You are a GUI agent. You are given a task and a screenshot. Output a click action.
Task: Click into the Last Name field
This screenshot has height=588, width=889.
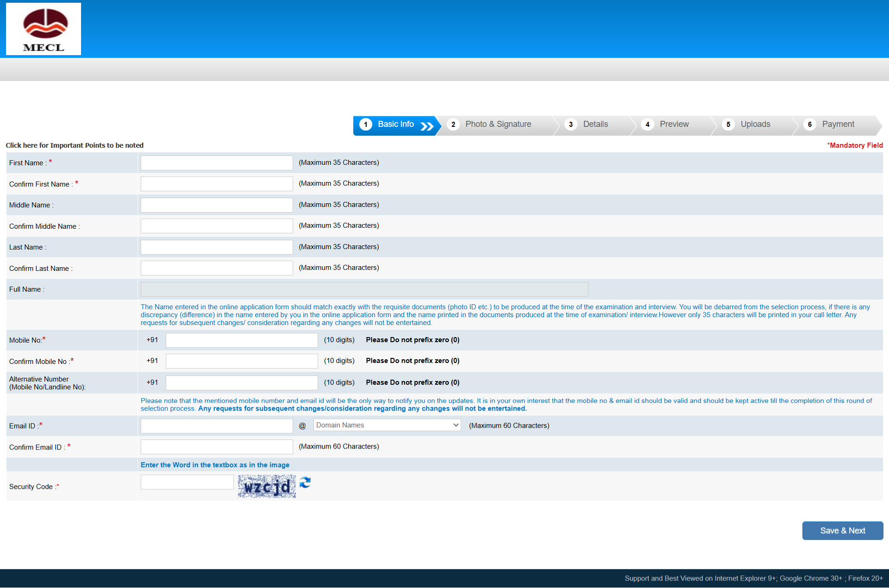coord(217,247)
